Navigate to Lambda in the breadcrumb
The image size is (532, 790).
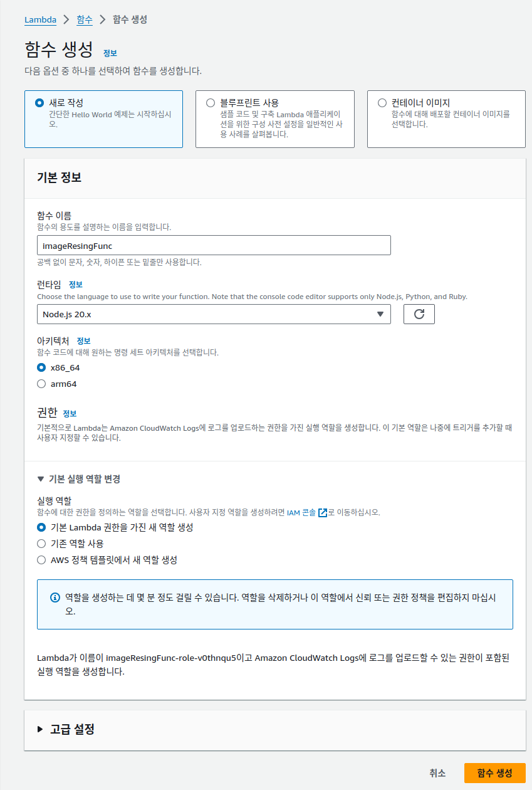point(39,19)
